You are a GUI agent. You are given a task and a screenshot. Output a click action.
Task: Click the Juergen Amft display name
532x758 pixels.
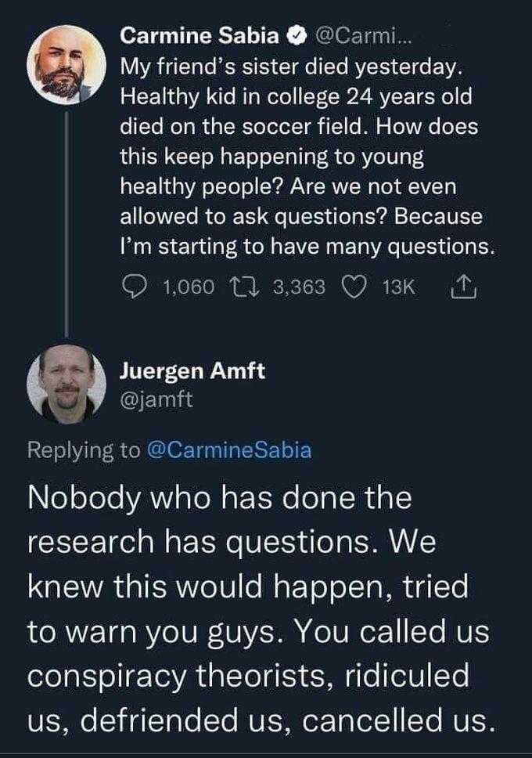pyautogui.click(x=192, y=371)
